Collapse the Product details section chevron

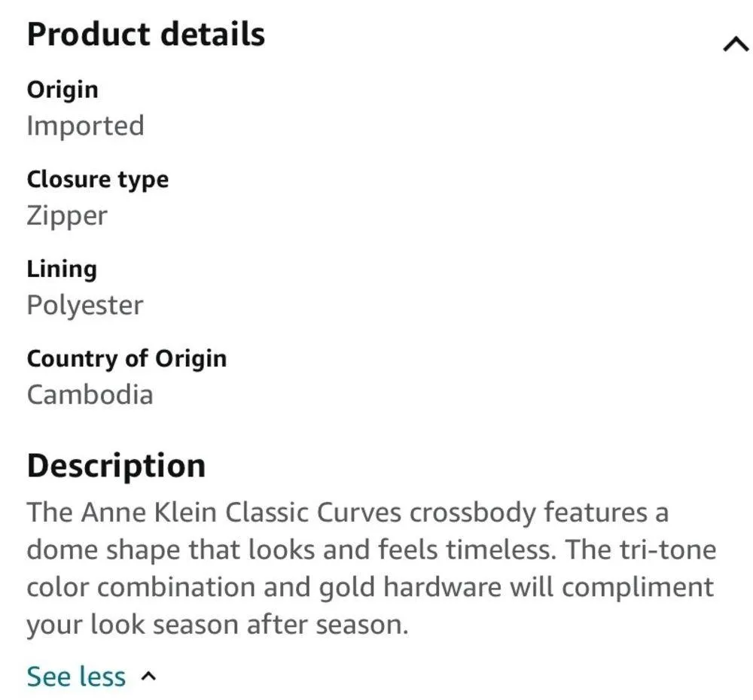click(736, 45)
